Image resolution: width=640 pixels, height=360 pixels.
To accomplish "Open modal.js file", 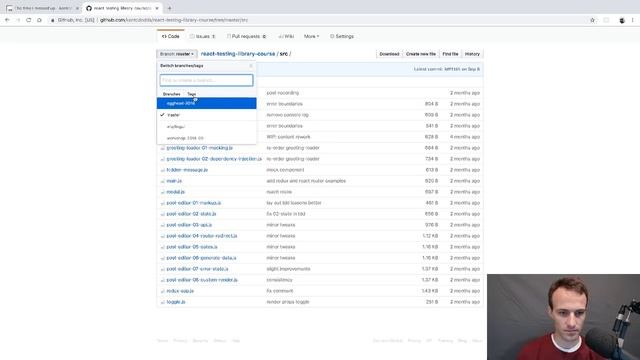I will pos(176,192).
